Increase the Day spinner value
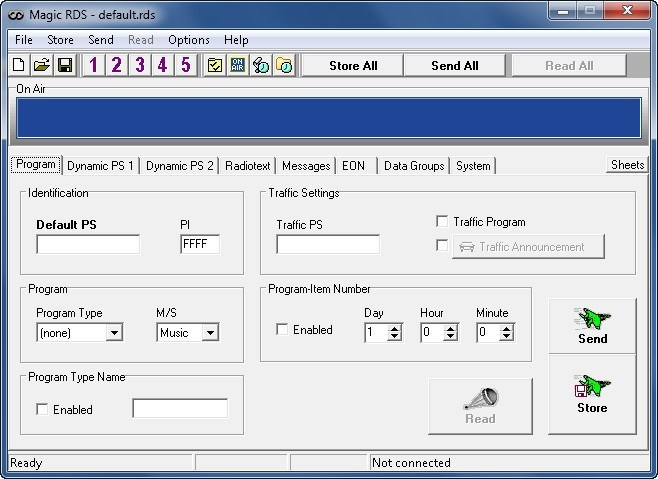The width and height of the screenshot is (658, 479). point(394,329)
